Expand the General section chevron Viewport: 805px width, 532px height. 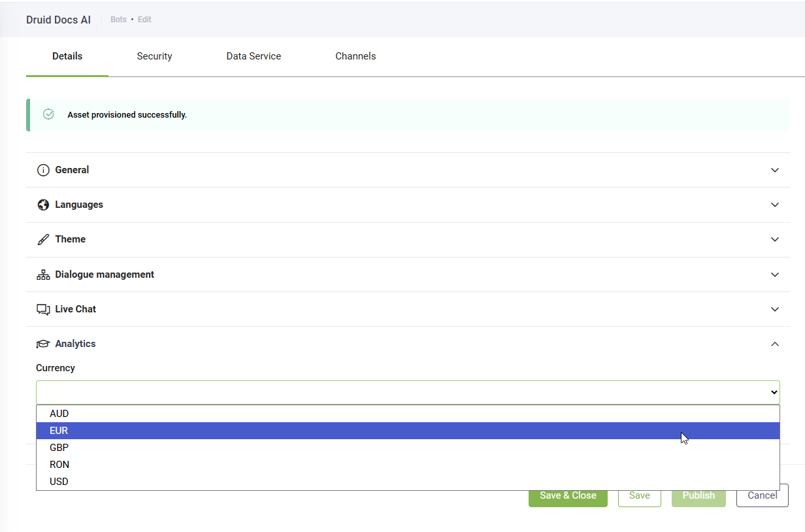coord(775,170)
